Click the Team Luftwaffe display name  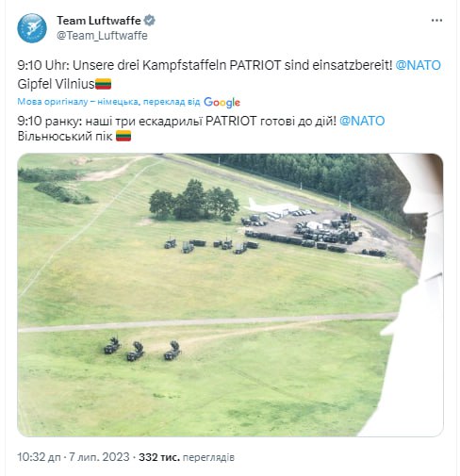[99, 21]
